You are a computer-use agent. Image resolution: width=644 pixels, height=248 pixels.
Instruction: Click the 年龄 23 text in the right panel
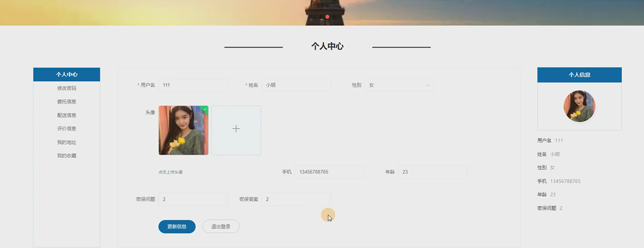tap(546, 194)
